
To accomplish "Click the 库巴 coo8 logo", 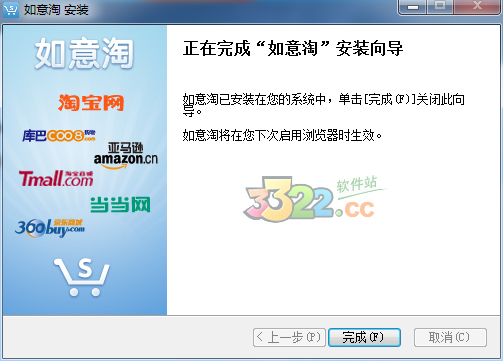I will [59, 135].
